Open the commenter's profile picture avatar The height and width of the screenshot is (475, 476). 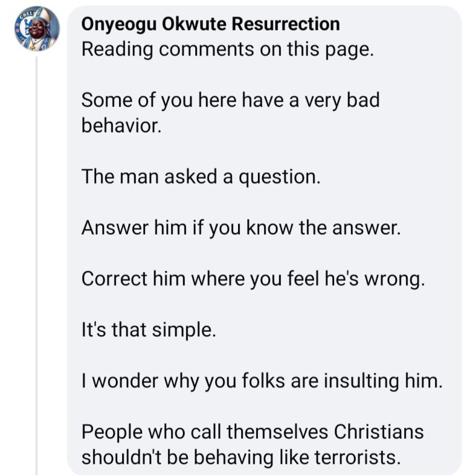(37, 29)
